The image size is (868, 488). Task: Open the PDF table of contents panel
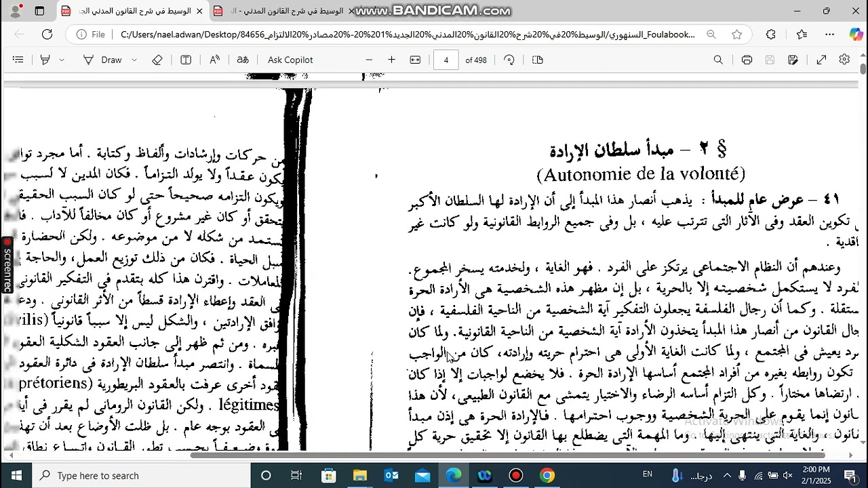pyautogui.click(x=18, y=60)
